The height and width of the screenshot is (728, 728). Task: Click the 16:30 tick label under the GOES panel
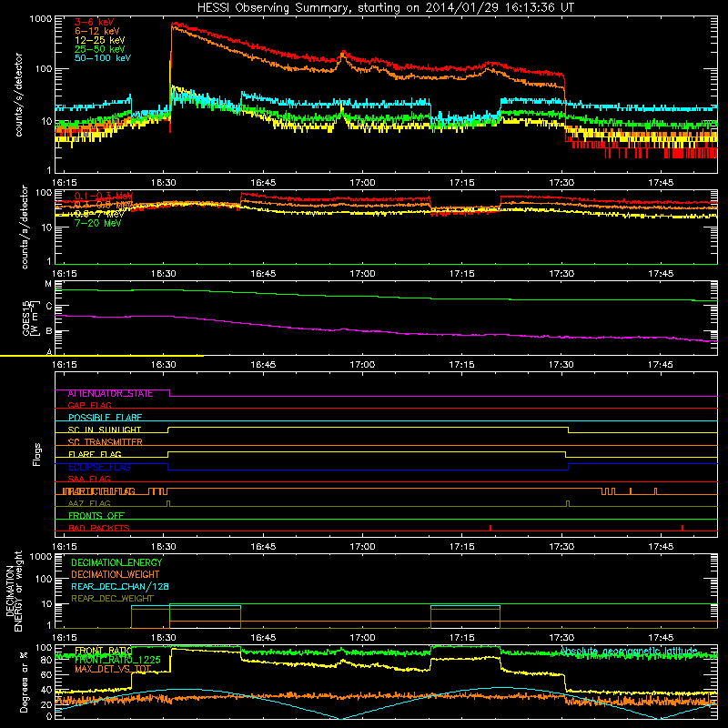(x=164, y=365)
